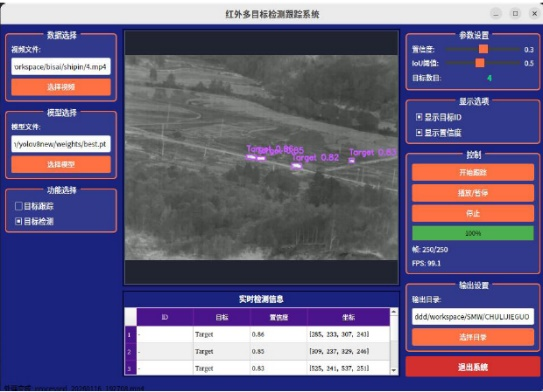Image resolution: width=543 pixels, height=392 pixels.
Task: Click the 置信度 column header
Action: point(279,317)
